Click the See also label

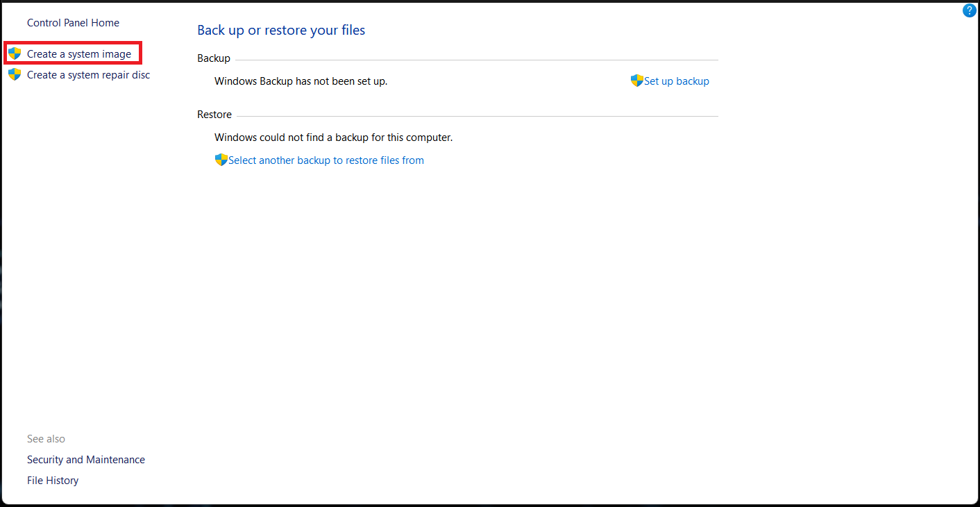tap(46, 439)
